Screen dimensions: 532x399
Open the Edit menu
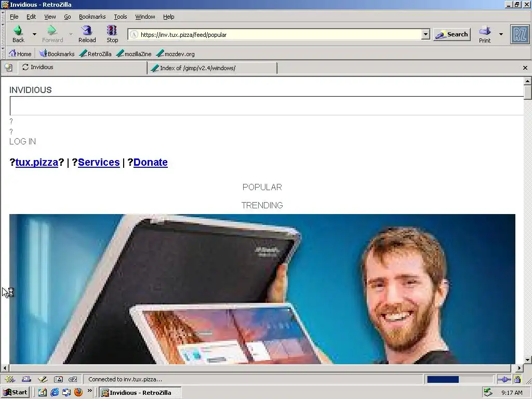(31, 17)
